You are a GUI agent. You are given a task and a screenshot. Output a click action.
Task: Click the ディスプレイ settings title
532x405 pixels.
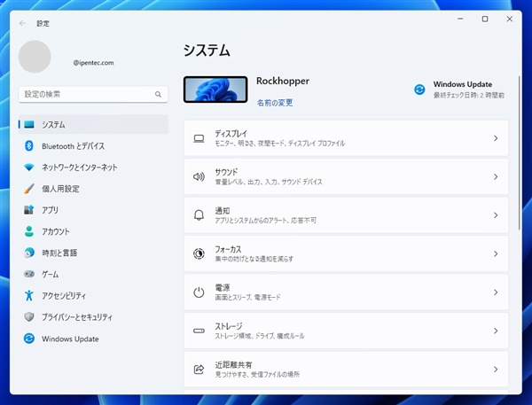pyautogui.click(x=231, y=134)
